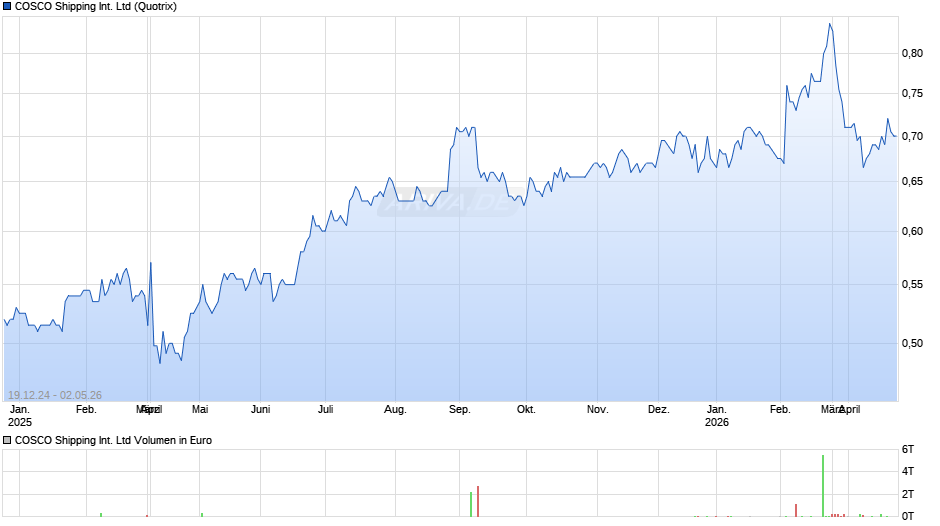This screenshot has height=526, width=940.
Task: Click the date range text 19.12.24 - 02.05.26
Action: coord(55,395)
